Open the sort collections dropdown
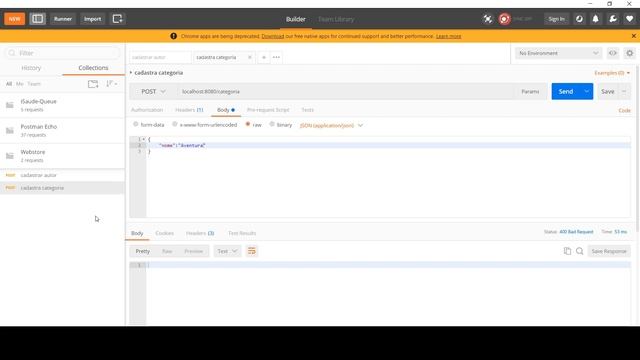Viewport: 640px width, 360px height. [111, 84]
